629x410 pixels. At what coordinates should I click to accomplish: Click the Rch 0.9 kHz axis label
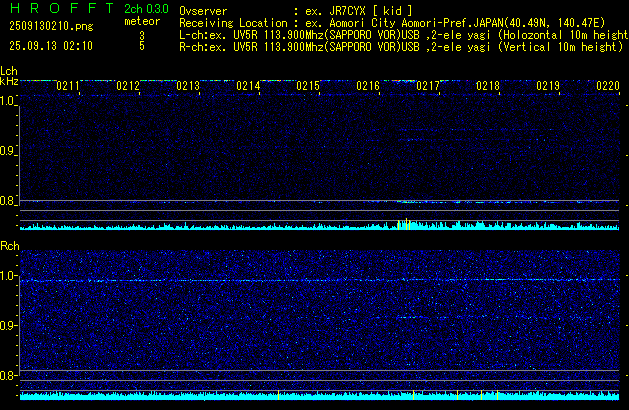[x=8, y=325]
